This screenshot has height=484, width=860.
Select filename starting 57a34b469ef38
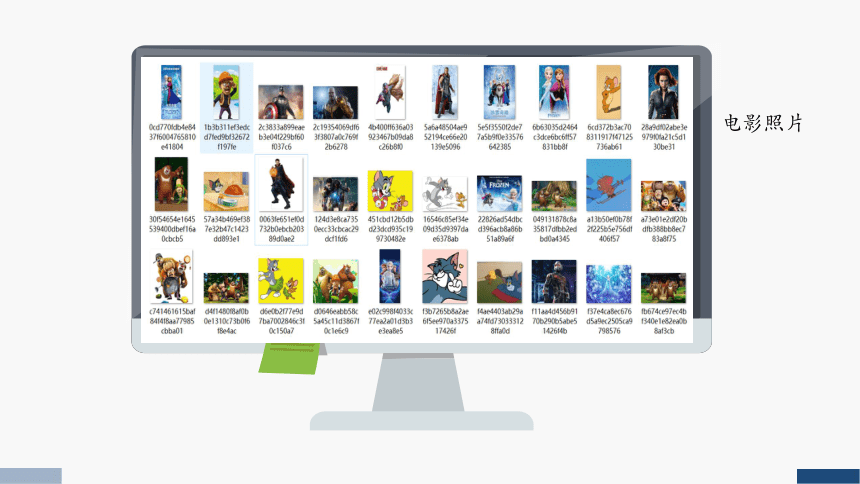point(226,229)
